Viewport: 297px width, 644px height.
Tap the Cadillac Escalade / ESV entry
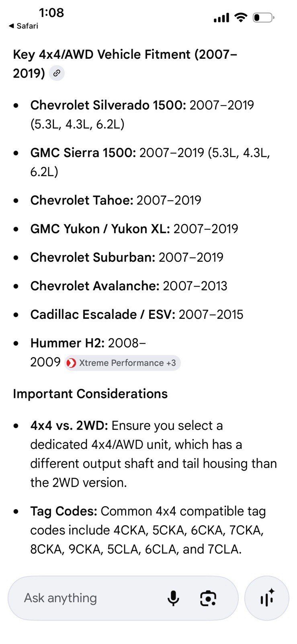coord(137,314)
